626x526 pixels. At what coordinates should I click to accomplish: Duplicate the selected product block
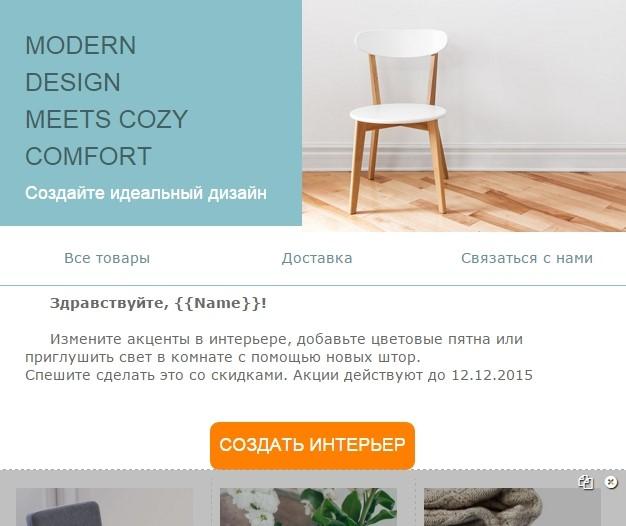[x=586, y=482]
